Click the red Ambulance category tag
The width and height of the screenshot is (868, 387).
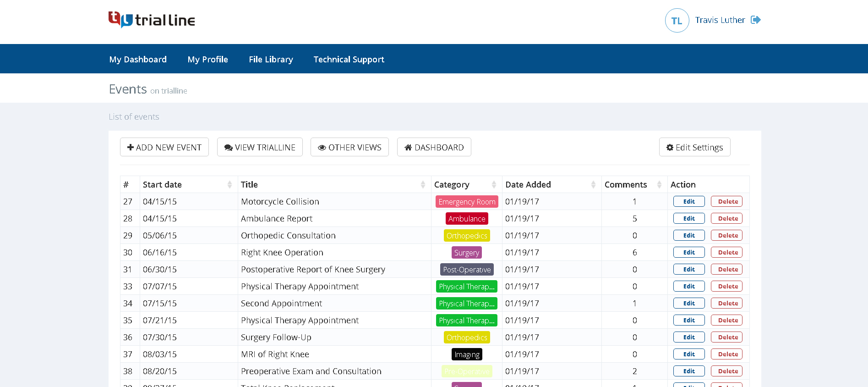tap(467, 219)
